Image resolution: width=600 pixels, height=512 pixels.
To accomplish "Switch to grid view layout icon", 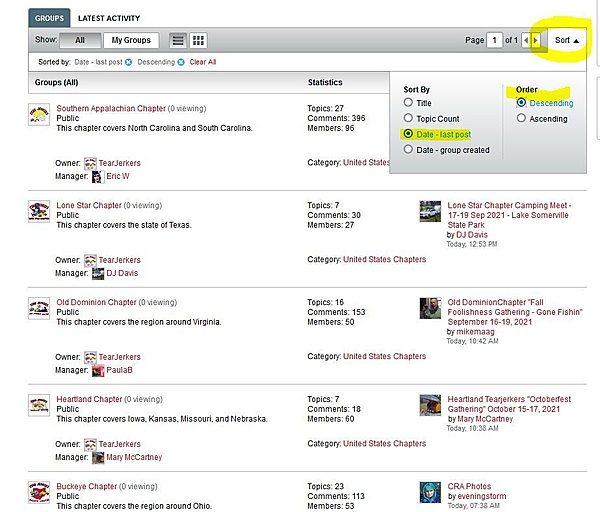I will pos(198,40).
